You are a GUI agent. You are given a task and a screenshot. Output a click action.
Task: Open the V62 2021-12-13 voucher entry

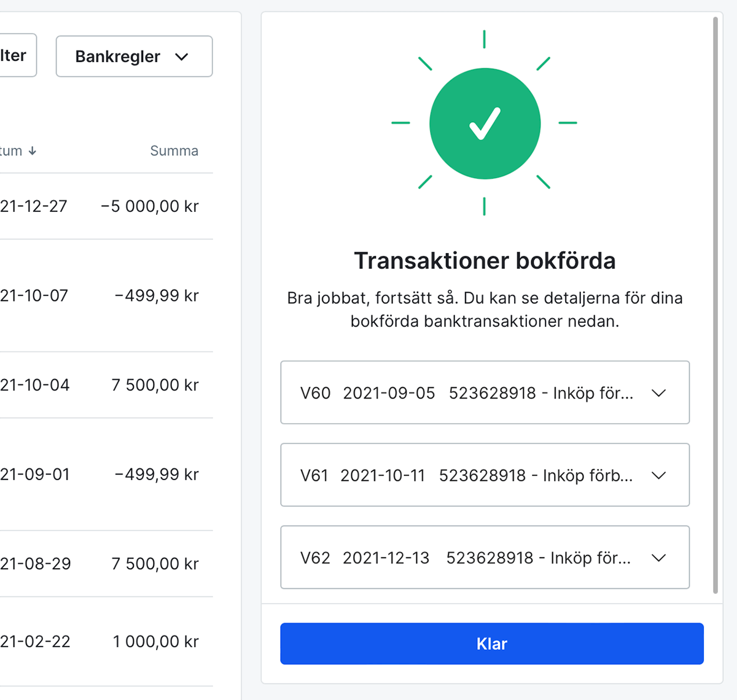(x=467, y=558)
